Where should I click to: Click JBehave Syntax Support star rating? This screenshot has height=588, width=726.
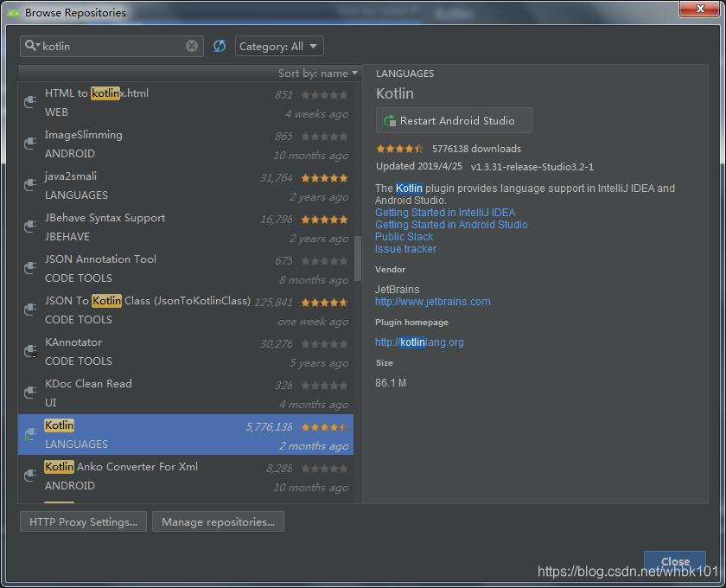click(324, 220)
